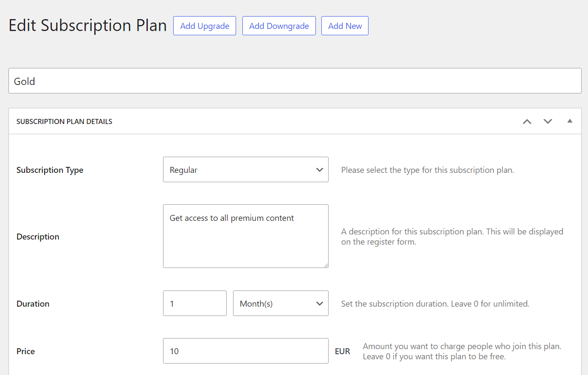Move the details panel up with the up chevron

527,121
